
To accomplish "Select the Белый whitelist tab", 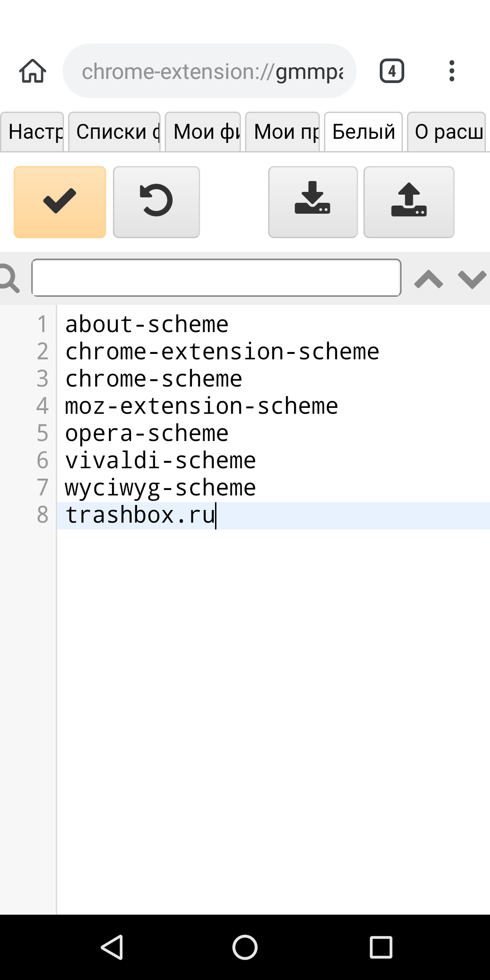I will pyautogui.click(x=363, y=132).
